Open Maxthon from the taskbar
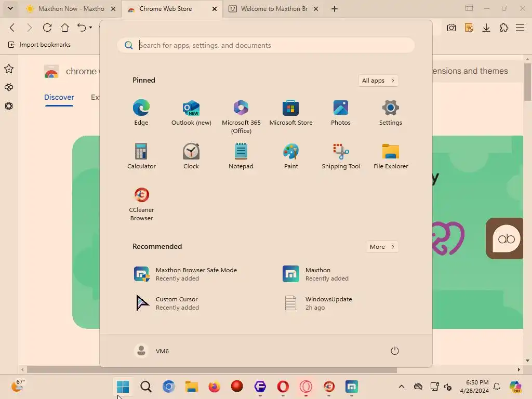The width and height of the screenshot is (532, 399). point(352,387)
